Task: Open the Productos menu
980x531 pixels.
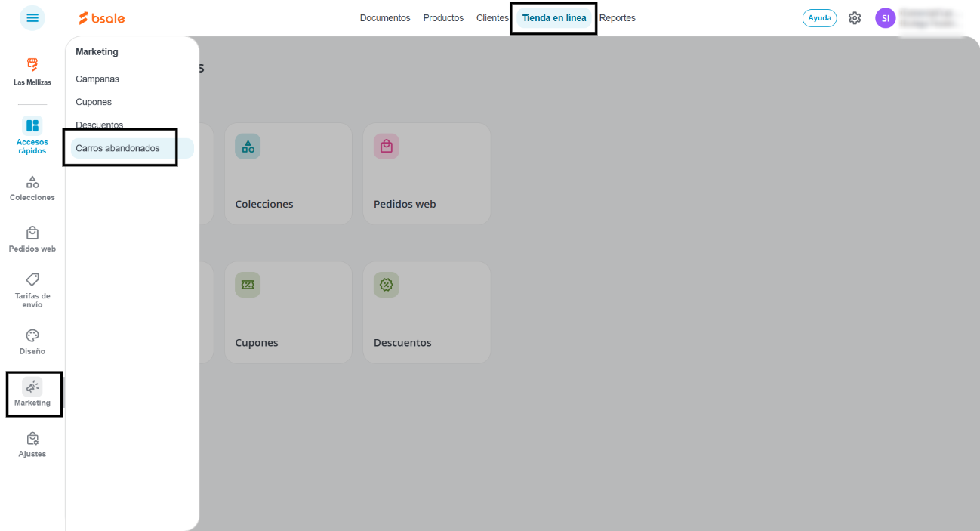Action: [x=443, y=18]
